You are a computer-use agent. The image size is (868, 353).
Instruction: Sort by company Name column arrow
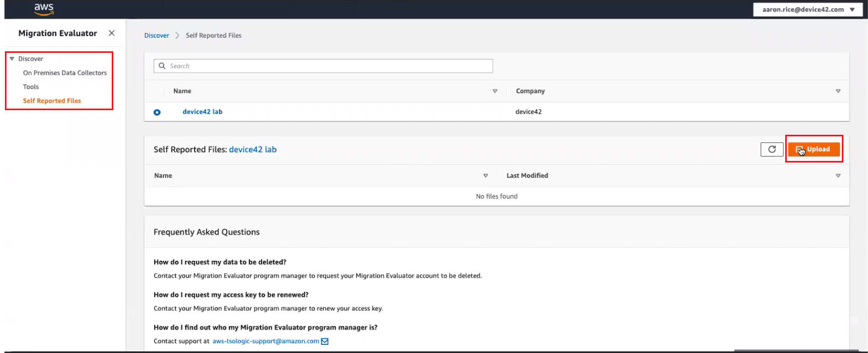point(495,91)
